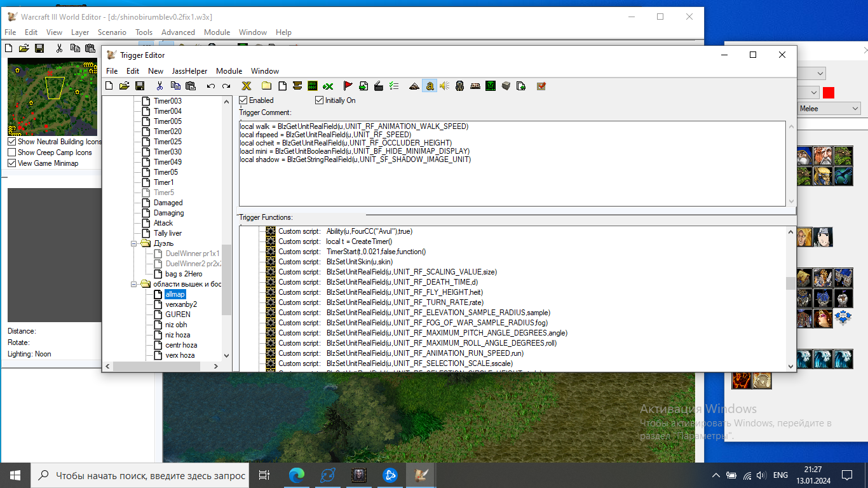Click Trigger Functions list scroll up arrow
Viewport: 868px width, 488px height.
791,233
